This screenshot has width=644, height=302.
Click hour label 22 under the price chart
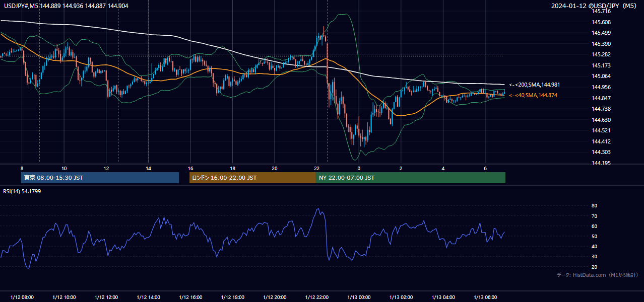(316, 168)
